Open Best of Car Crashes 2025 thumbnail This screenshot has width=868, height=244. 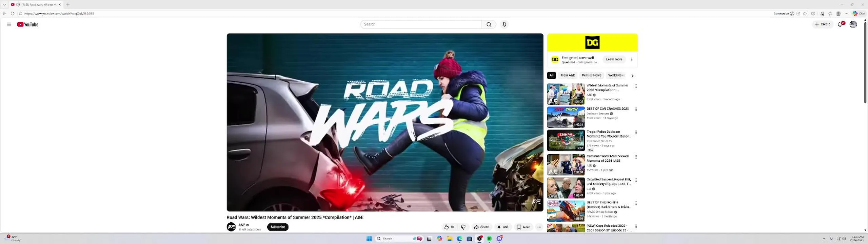point(566,117)
